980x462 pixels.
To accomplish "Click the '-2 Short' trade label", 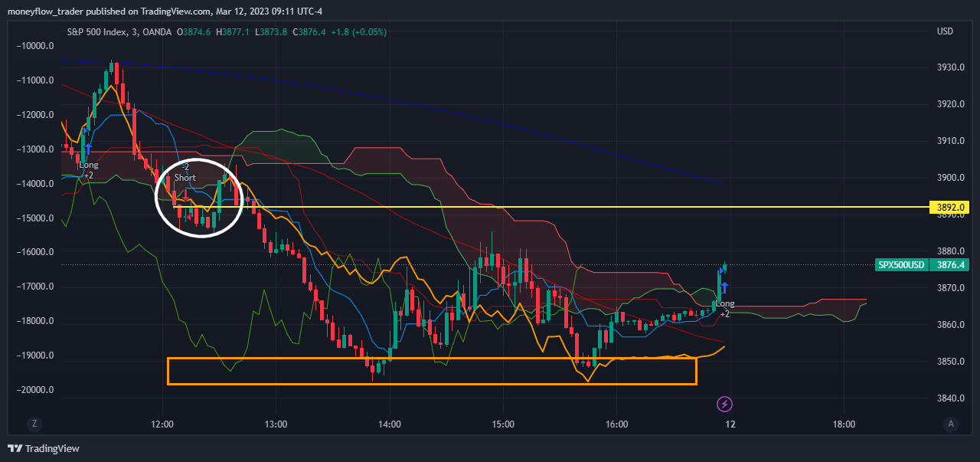I will pyautogui.click(x=185, y=172).
